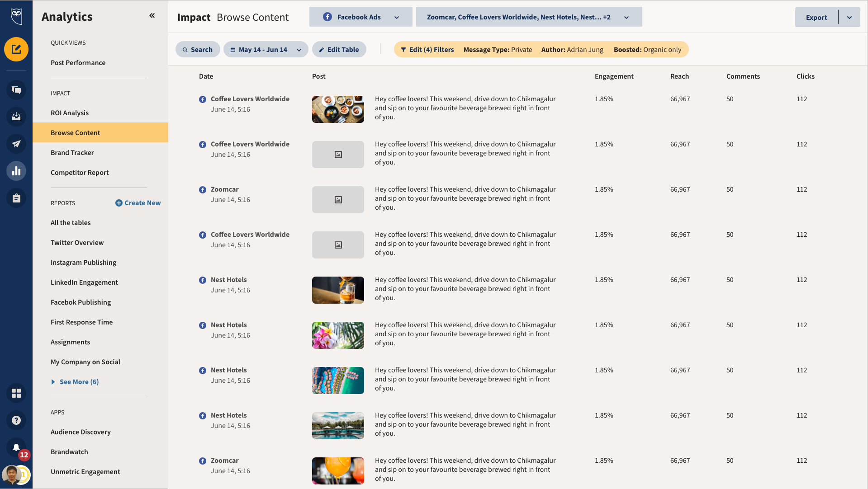Open the Help question mark icon
868x489 pixels.
[16, 420]
